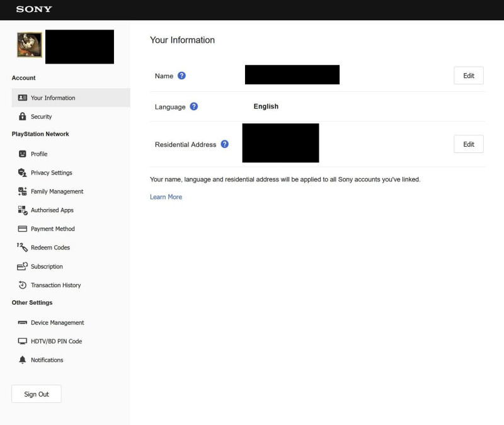Open the Profile page
Image resolution: width=504 pixels, height=425 pixels.
[x=71, y=154]
